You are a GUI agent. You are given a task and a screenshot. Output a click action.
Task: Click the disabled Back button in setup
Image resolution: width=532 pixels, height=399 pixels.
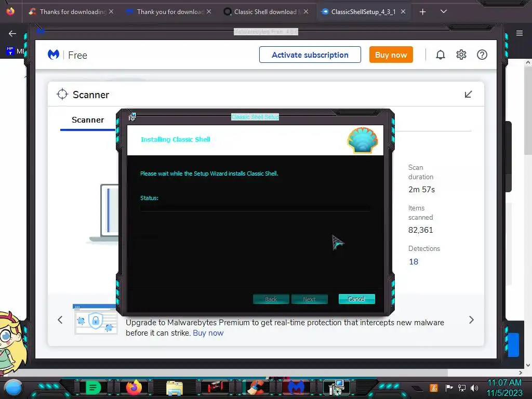click(271, 299)
